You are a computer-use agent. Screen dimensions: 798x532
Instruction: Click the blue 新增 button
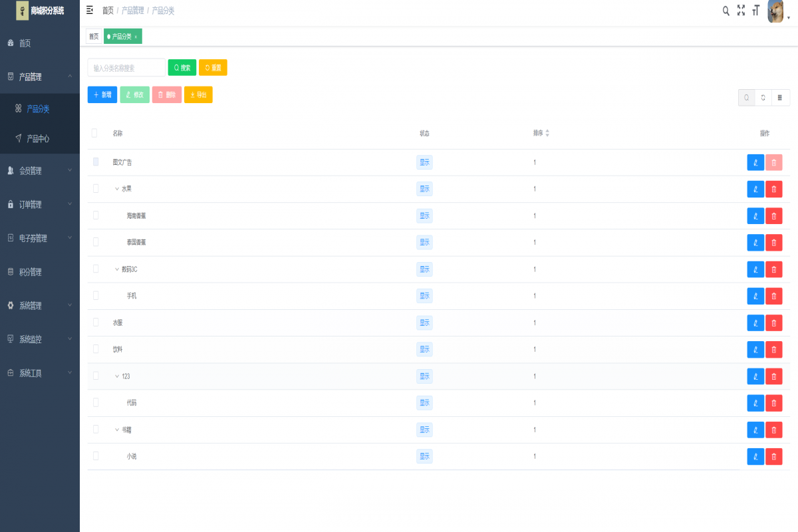(102, 95)
